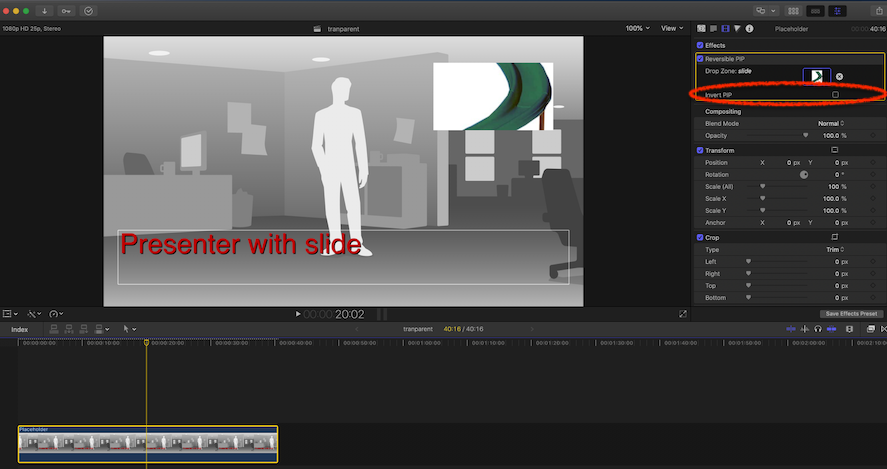The image size is (887, 469).
Task: Open the transitions browser bowtie icon
Action: 884,329
